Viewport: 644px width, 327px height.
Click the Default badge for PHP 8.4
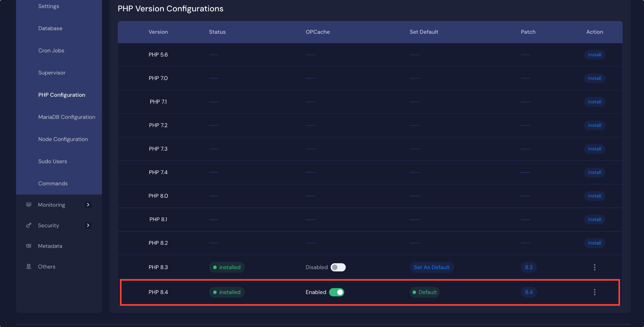point(425,292)
